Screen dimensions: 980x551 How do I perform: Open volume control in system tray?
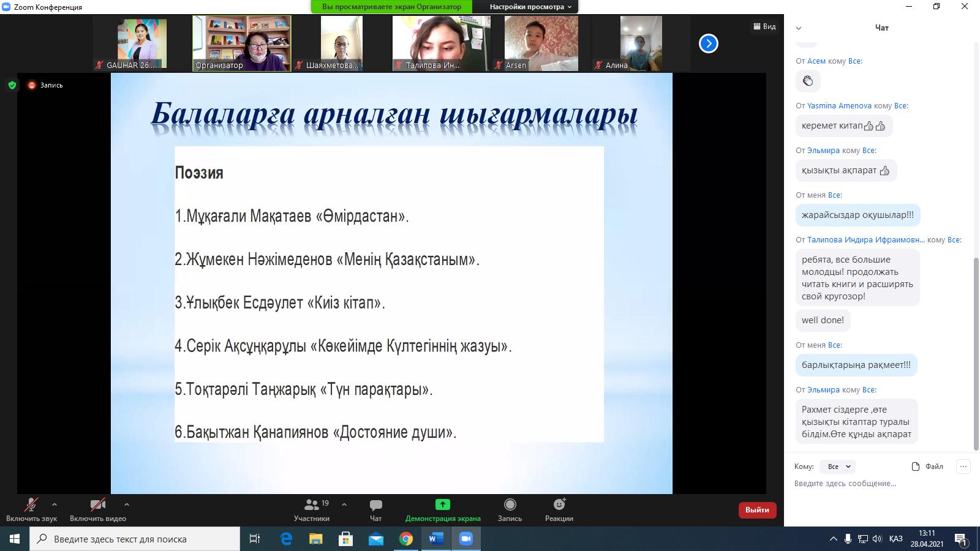point(876,539)
